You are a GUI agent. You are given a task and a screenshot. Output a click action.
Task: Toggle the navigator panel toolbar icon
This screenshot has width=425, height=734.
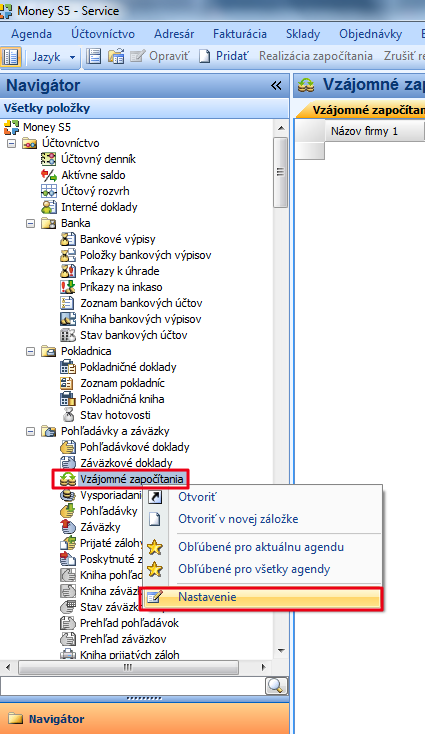click(x=10, y=57)
